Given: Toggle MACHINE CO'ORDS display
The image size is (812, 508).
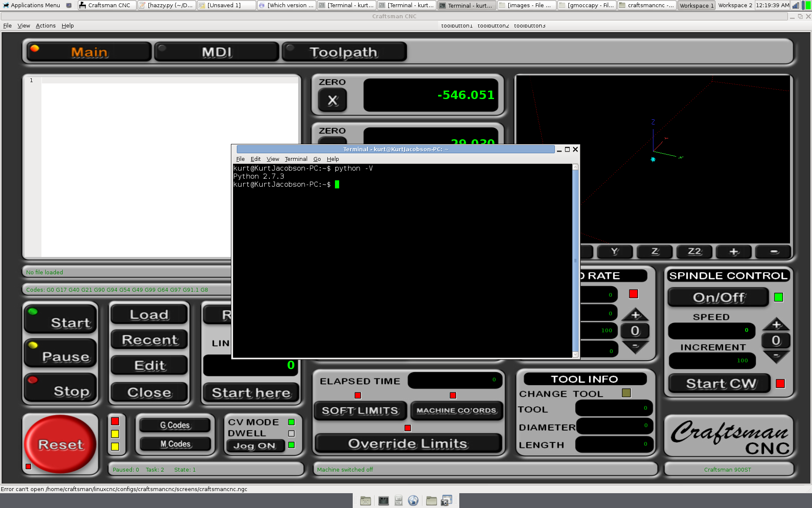Looking at the screenshot, I should pos(456,411).
